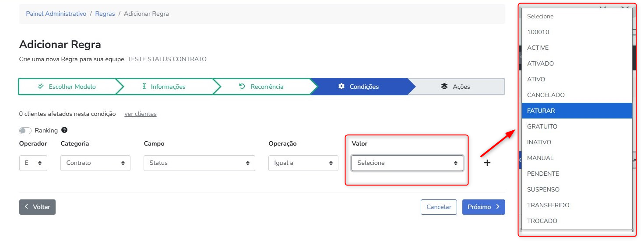Open the Valor Selecione dropdown

pyautogui.click(x=407, y=163)
